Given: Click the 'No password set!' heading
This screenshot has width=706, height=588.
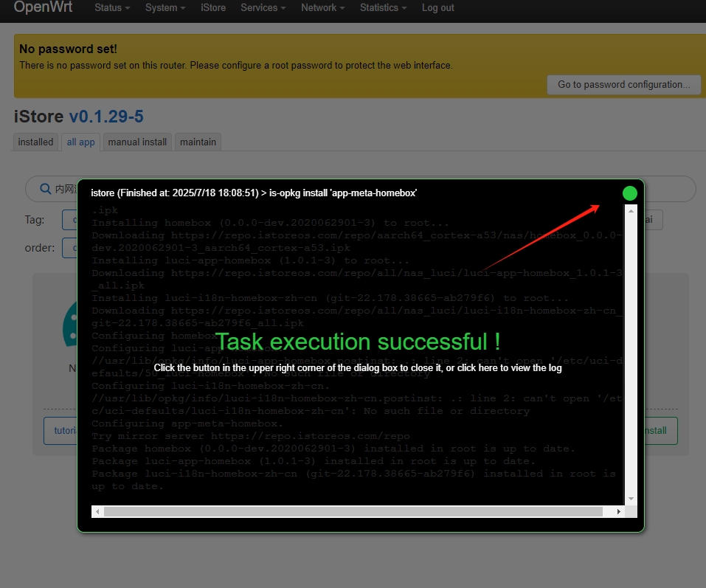Looking at the screenshot, I should tap(68, 49).
